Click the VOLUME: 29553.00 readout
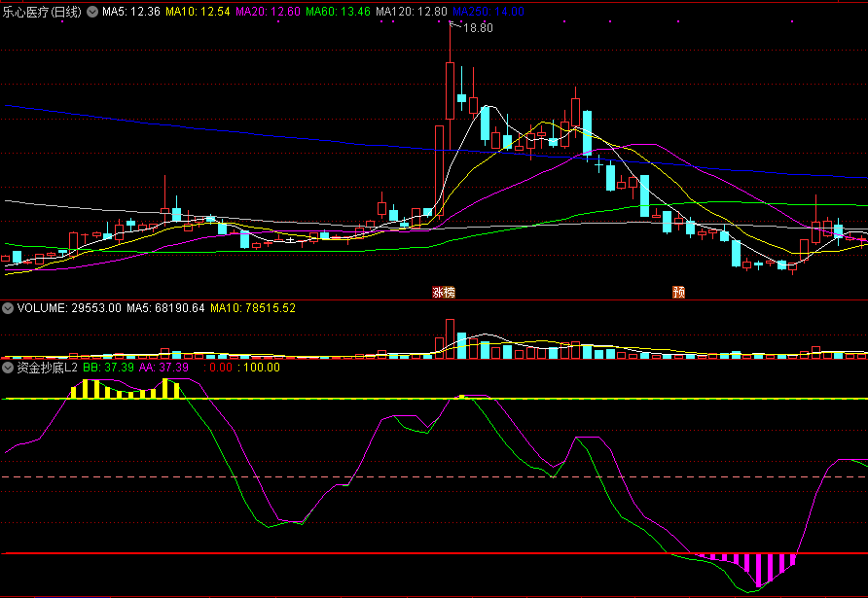The width and height of the screenshot is (868, 598). (x=69, y=308)
